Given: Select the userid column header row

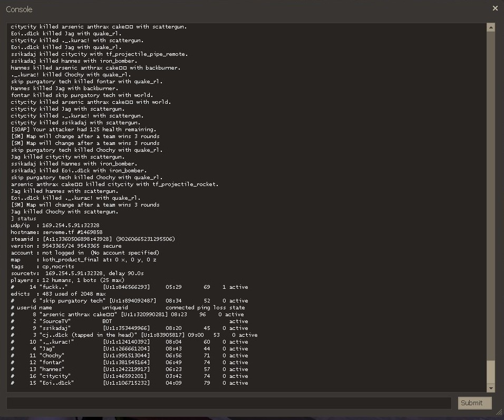Looking at the screenshot, I should [x=128, y=308].
